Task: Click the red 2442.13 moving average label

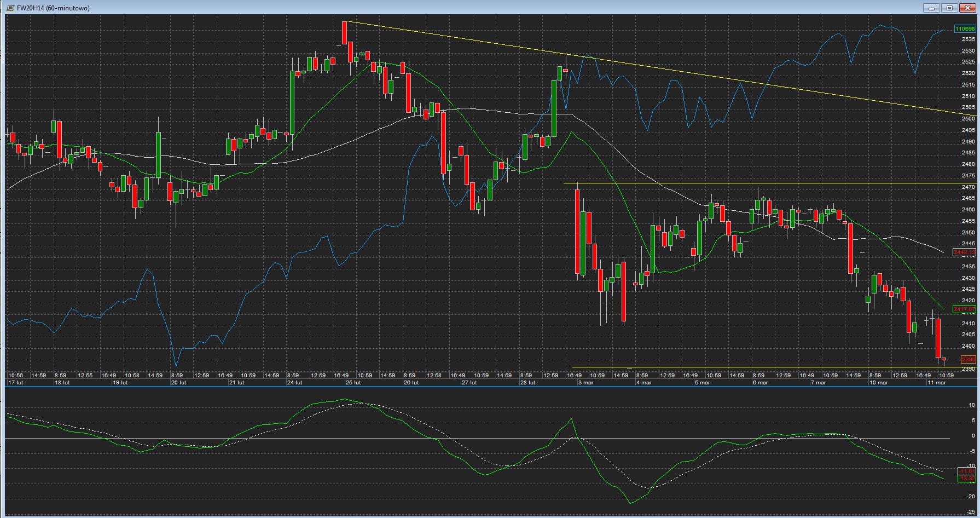Action: 964,252
